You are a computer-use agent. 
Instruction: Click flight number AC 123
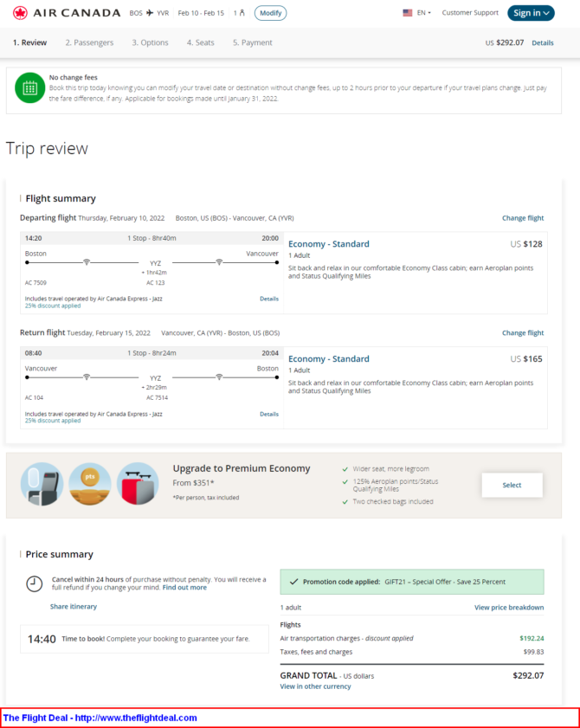pyautogui.click(x=156, y=283)
